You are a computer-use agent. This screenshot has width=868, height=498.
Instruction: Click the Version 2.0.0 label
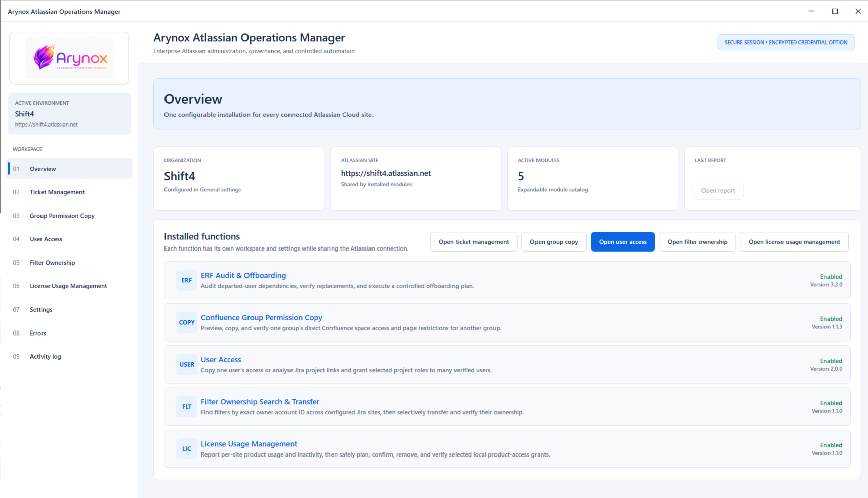[x=826, y=369]
